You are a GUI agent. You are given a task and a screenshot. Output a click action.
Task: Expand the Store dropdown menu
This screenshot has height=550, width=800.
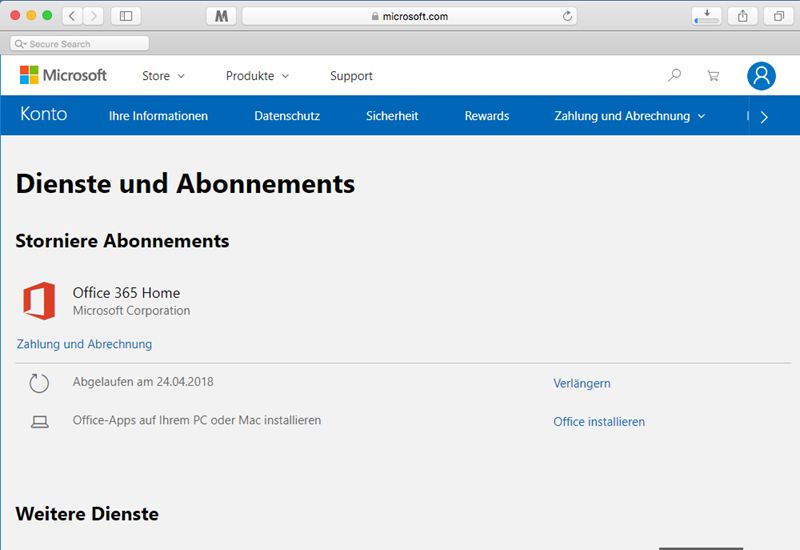point(163,76)
